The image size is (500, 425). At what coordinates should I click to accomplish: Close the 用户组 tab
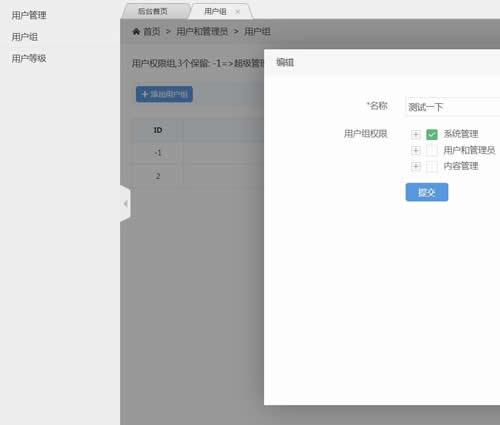pyautogui.click(x=238, y=12)
